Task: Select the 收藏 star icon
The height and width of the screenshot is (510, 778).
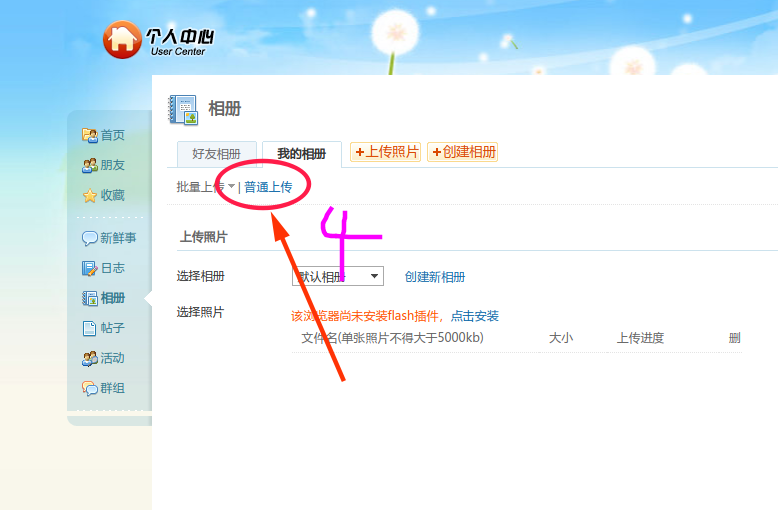Action: point(90,195)
